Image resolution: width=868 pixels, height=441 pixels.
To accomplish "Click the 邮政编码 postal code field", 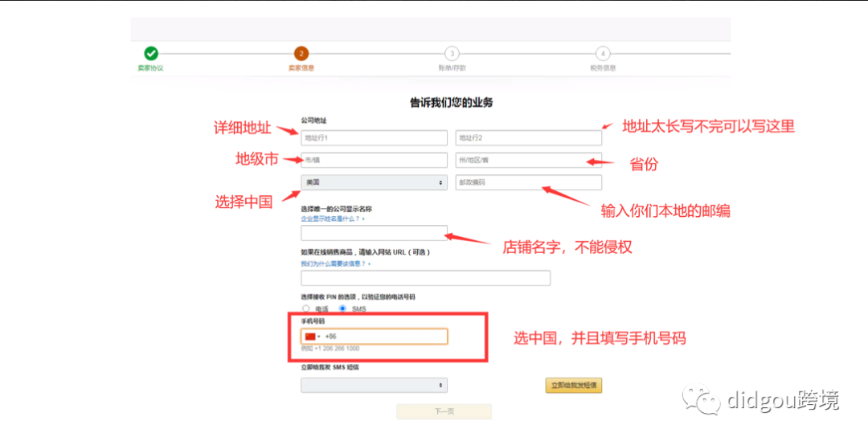I will point(529,182).
